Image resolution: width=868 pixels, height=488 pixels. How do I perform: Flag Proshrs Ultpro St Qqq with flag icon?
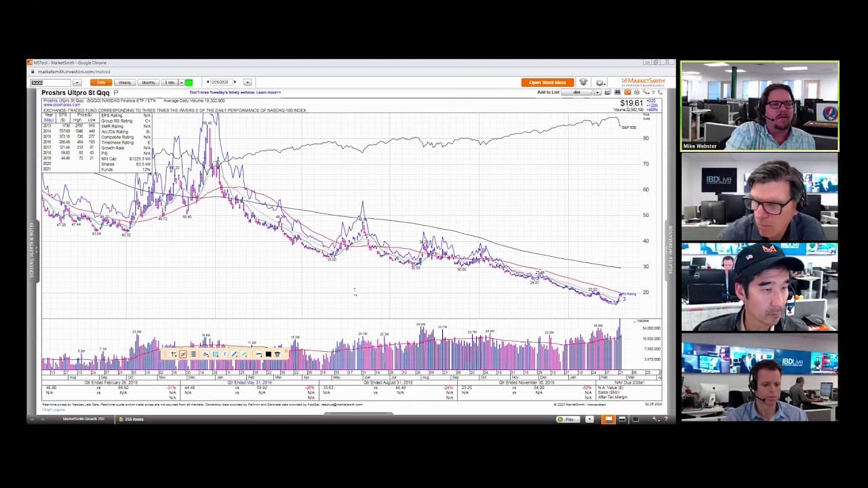pos(116,93)
